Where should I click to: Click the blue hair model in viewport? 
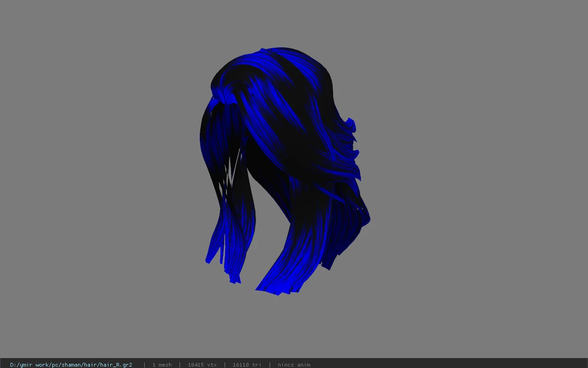pyautogui.click(x=285, y=170)
